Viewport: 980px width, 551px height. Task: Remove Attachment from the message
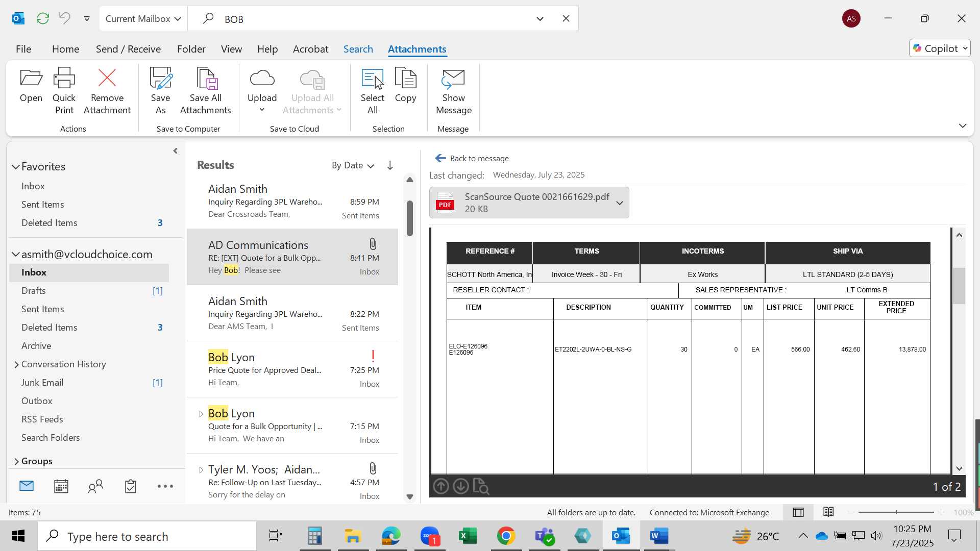(x=107, y=91)
